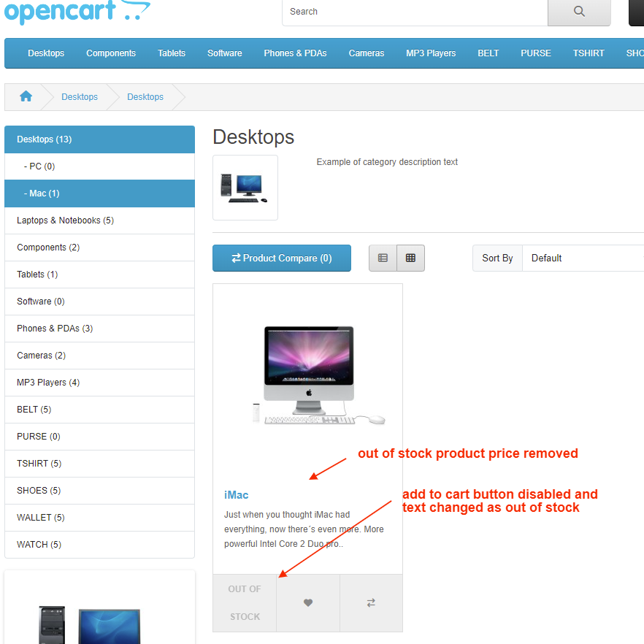Click the opencart logo
The image size is (644, 644).
click(x=77, y=11)
